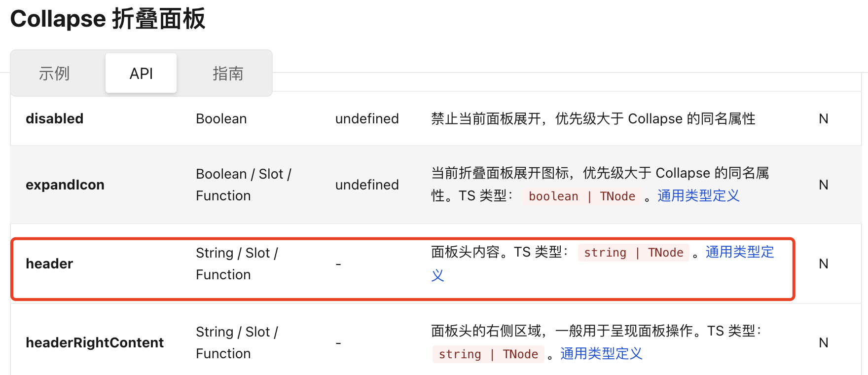This screenshot has height=375, width=868.
Task: Click String / Slot / Function type in header row
Action: tap(237, 263)
